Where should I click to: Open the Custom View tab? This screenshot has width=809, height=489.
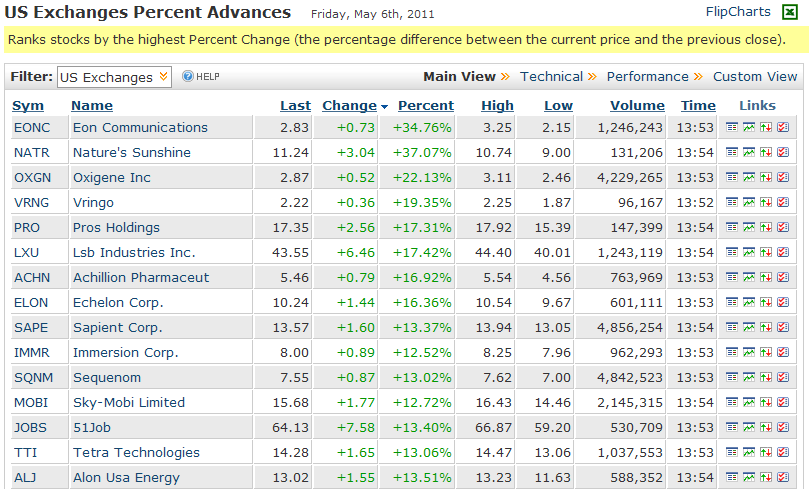click(x=755, y=76)
